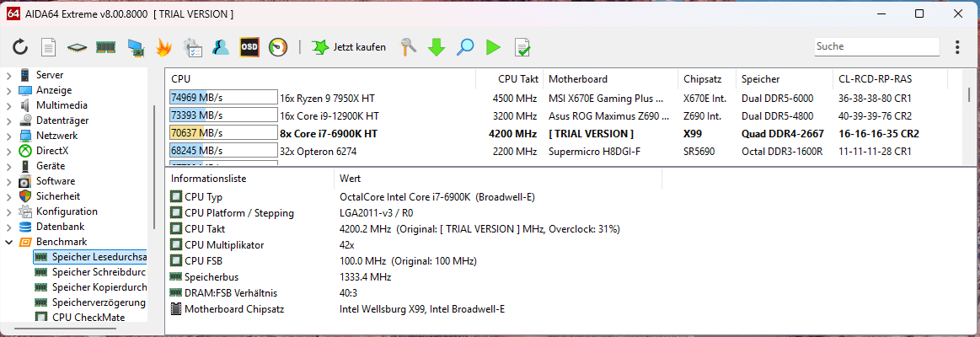Click the Server tree icon
980x337 pixels.
(25, 75)
